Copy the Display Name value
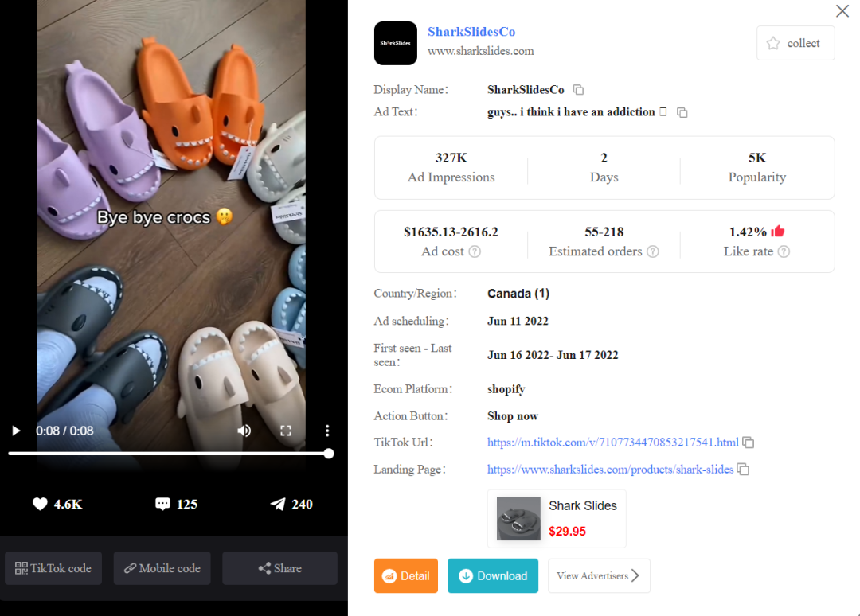The width and height of the screenshot is (860, 616). [579, 89]
